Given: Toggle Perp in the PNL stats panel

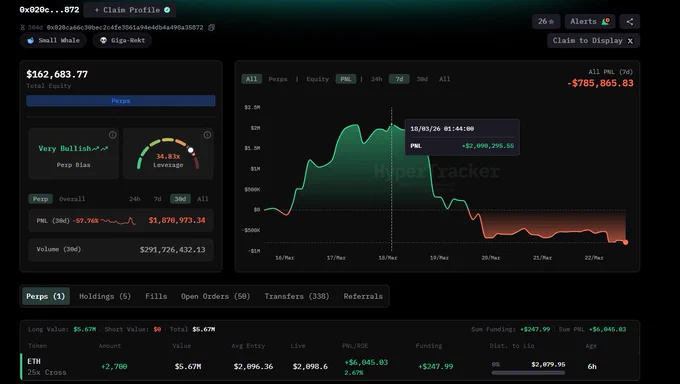Looking at the screenshot, I should 40,199.
